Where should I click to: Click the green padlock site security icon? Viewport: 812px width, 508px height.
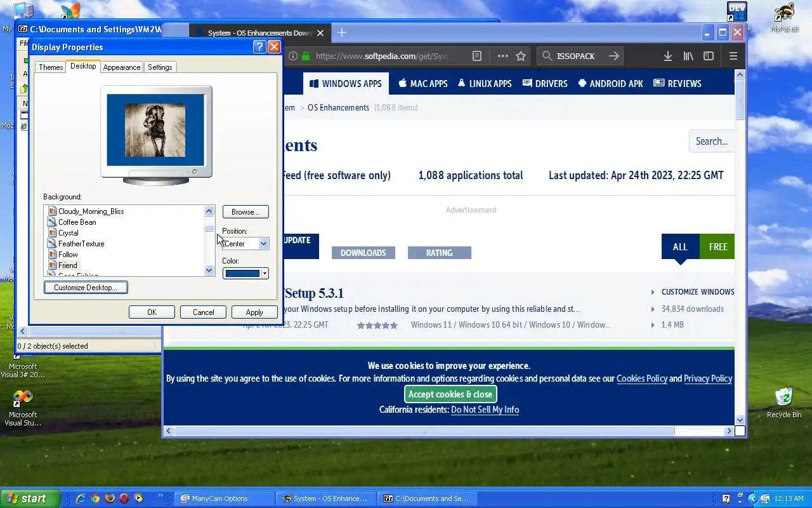306,56
